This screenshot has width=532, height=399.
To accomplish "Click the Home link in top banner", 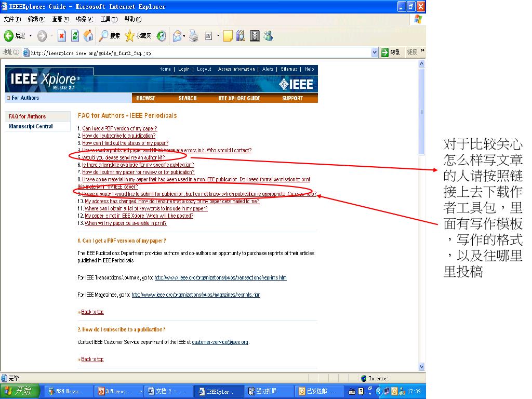I will tap(165, 69).
